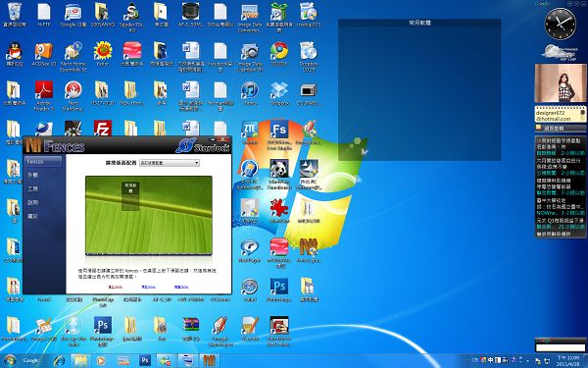Select the ZTE desktop icon
This screenshot has width=588, height=368.
(250, 130)
